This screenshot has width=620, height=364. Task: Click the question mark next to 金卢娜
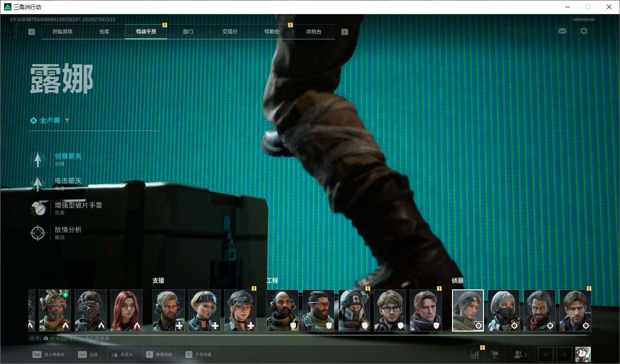point(67,121)
